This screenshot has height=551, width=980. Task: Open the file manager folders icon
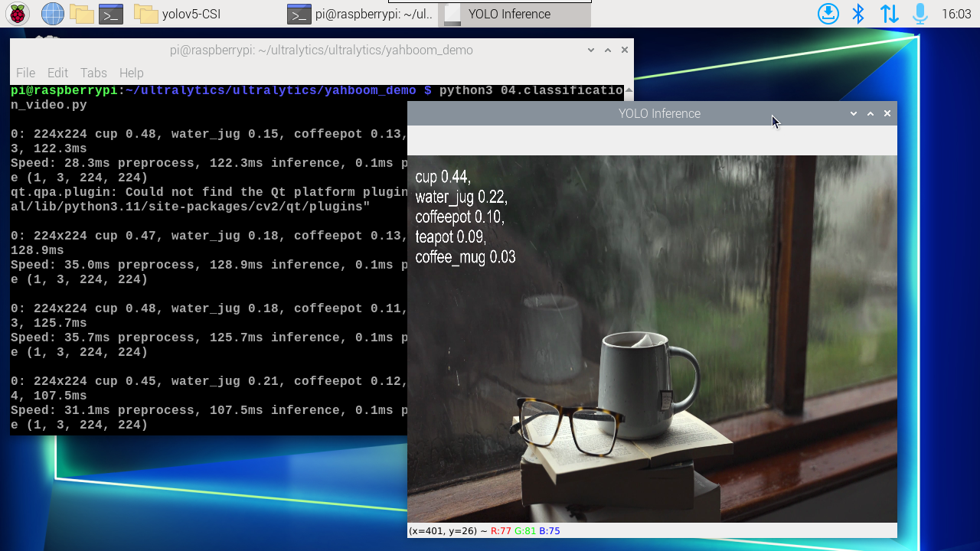pos(81,14)
